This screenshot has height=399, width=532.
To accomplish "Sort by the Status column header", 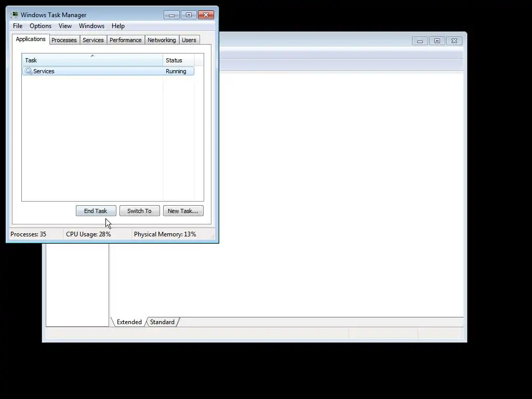I will [x=179, y=60].
